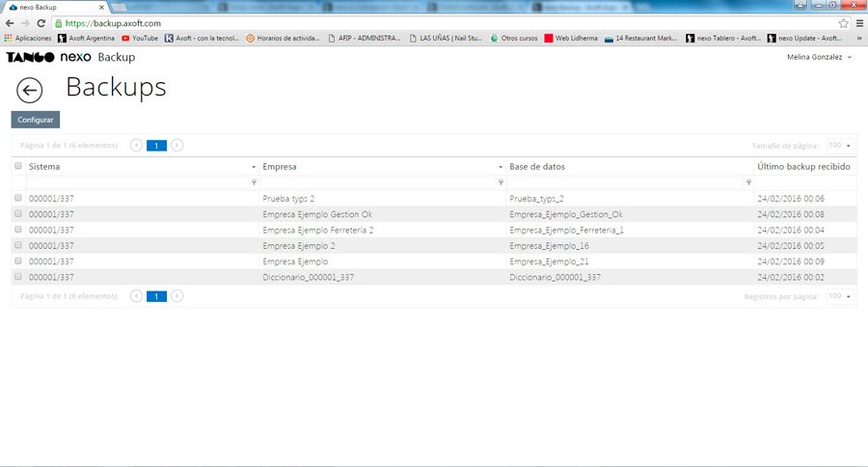
Task: Click the Prueba_typs_2 database cell
Action: [x=536, y=199]
